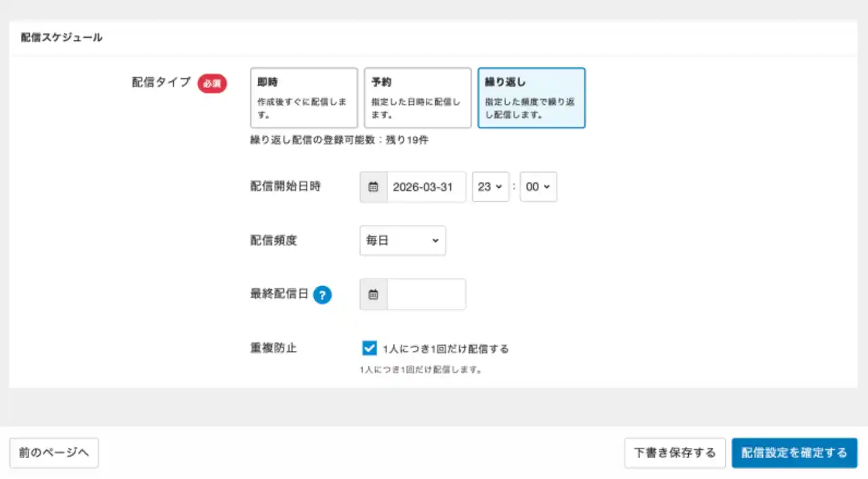Click the 配信スケジュール section header
868x479 pixels.
coord(62,38)
